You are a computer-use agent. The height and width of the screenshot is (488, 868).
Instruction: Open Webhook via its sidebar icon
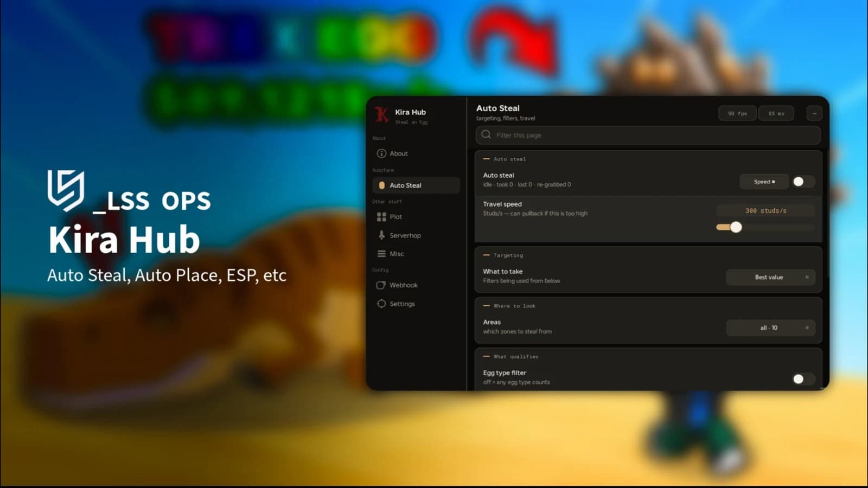[381, 285]
